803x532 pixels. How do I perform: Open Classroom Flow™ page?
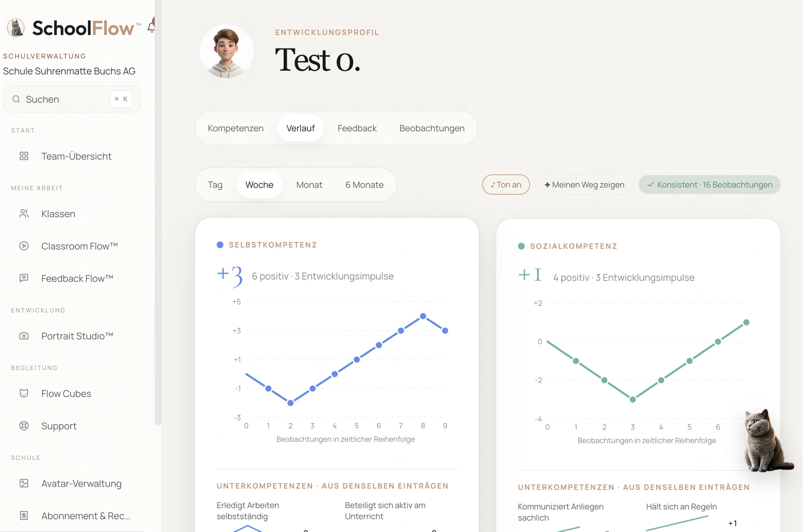(x=79, y=246)
